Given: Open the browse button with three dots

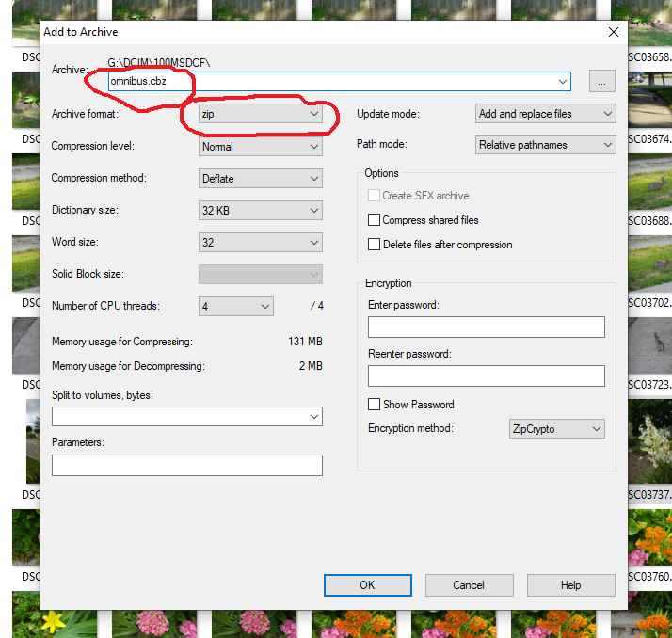Looking at the screenshot, I should click(x=601, y=81).
